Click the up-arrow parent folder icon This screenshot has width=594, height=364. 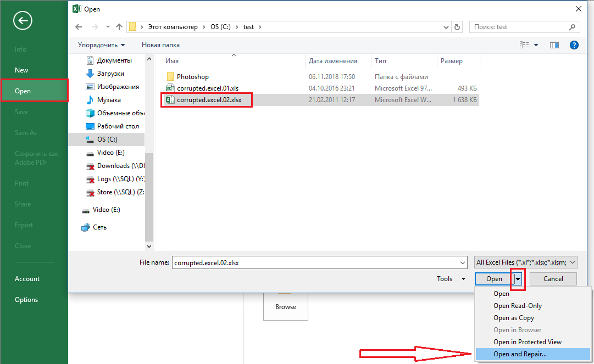point(119,26)
